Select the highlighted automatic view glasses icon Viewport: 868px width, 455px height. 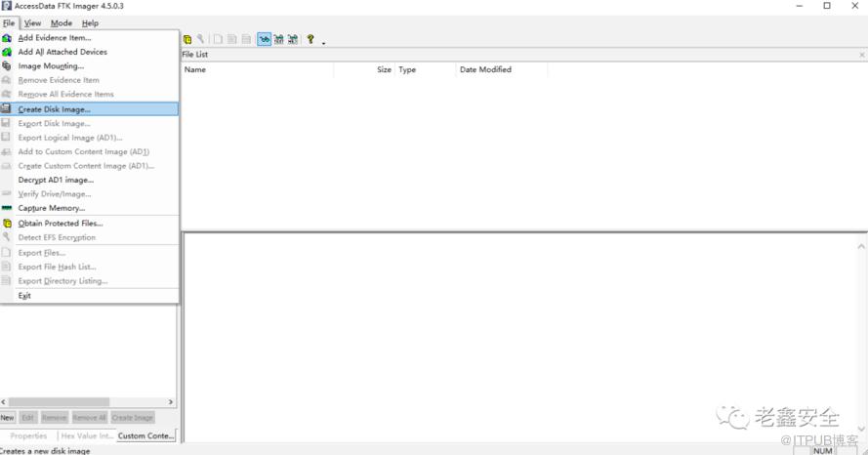(265, 39)
